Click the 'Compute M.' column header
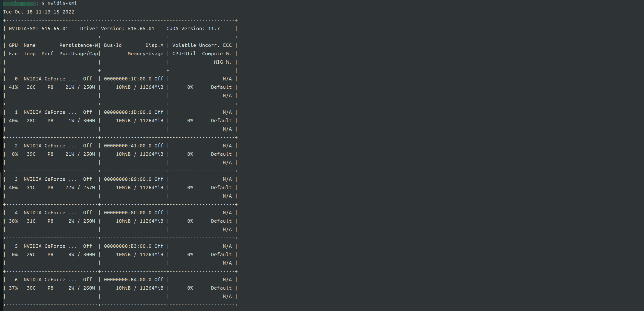The image size is (644, 311). (217, 54)
